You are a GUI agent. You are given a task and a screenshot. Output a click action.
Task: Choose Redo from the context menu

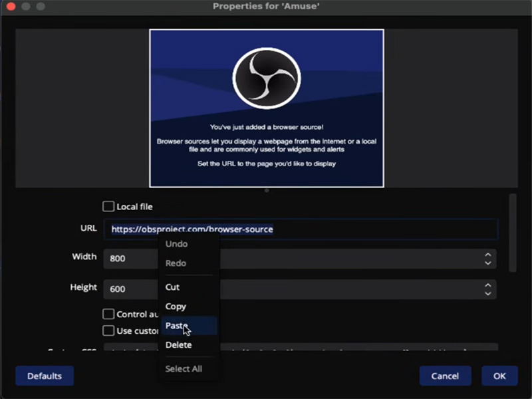(x=189, y=263)
